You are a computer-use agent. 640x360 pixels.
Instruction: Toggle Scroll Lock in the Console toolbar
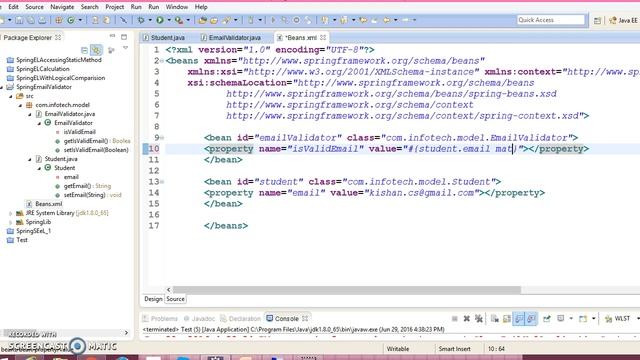click(x=507, y=319)
